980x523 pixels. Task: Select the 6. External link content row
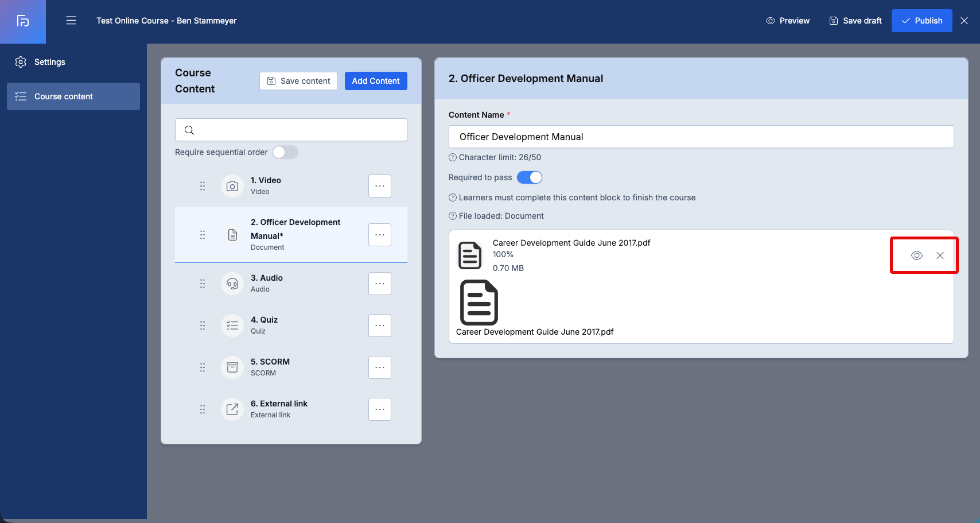tap(291, 409)
